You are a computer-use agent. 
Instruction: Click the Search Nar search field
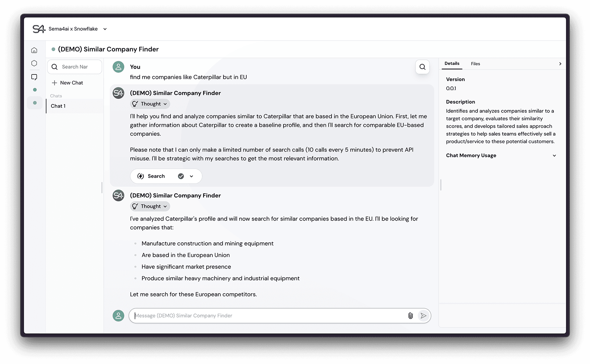click(x=77, y=67)
